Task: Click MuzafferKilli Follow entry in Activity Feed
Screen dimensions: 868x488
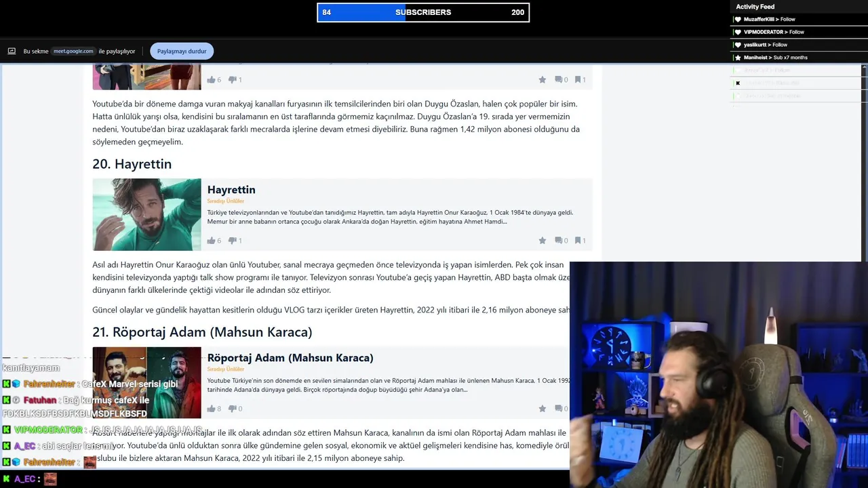Action: pos(769,19)
